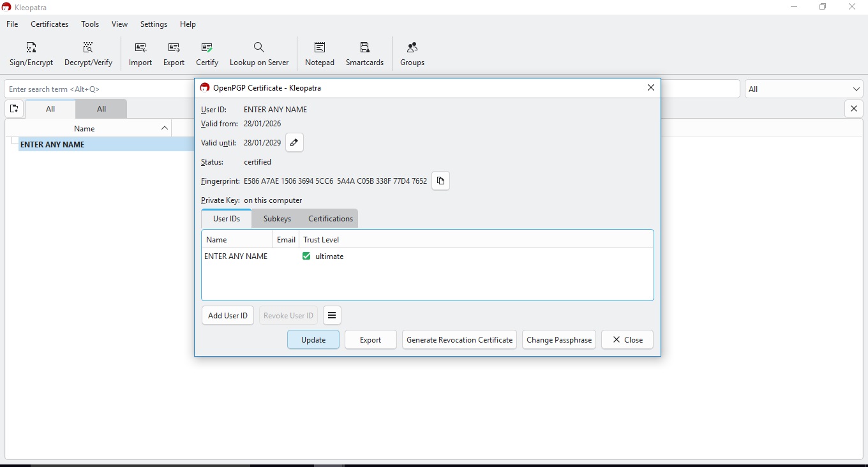The width and height of the screenshot is (868, 467).
Task: Open the Sign/Encrypt tool
Action: [x=31, y=54]
